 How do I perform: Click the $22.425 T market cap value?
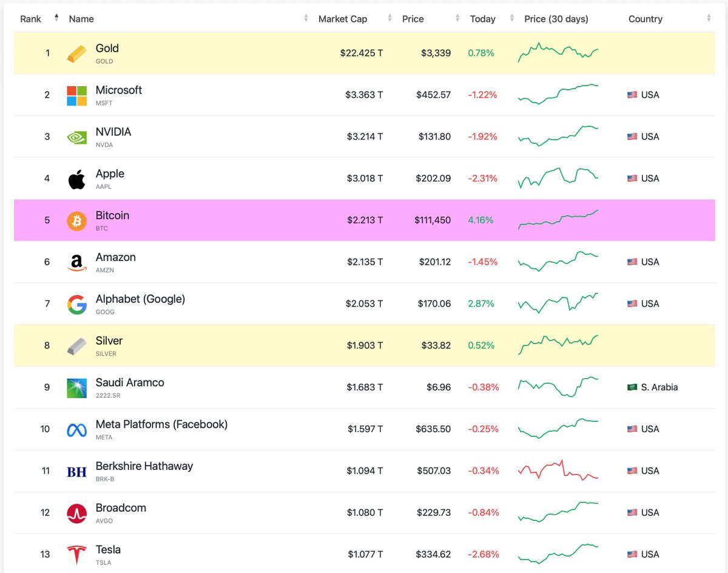pyautogui.click(x=362, y=53)
